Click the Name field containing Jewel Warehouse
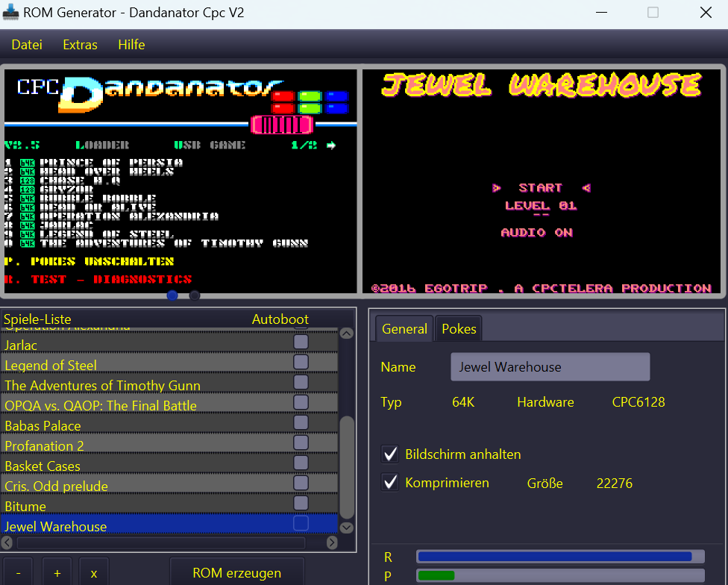The height and width of the screenshot is (585, 728). [x=550, y=367]
